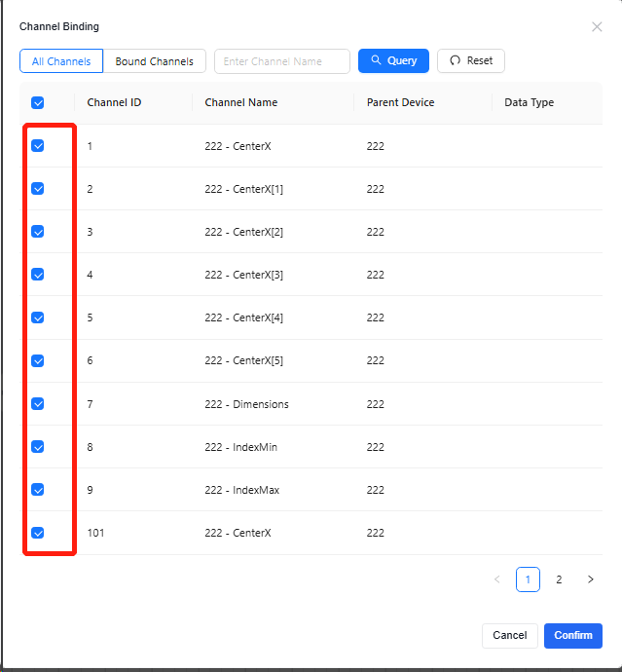The width and height of the screenshot is (622, 672).
Task: Click the Query search button
Action: (393, 60)
